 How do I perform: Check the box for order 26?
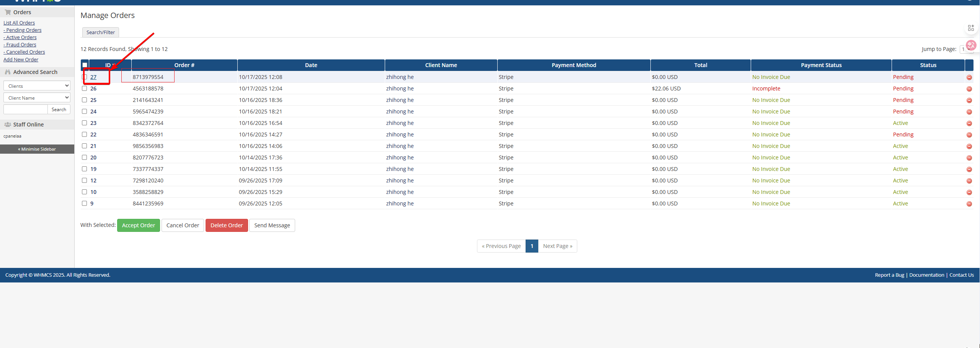[84, 89]
